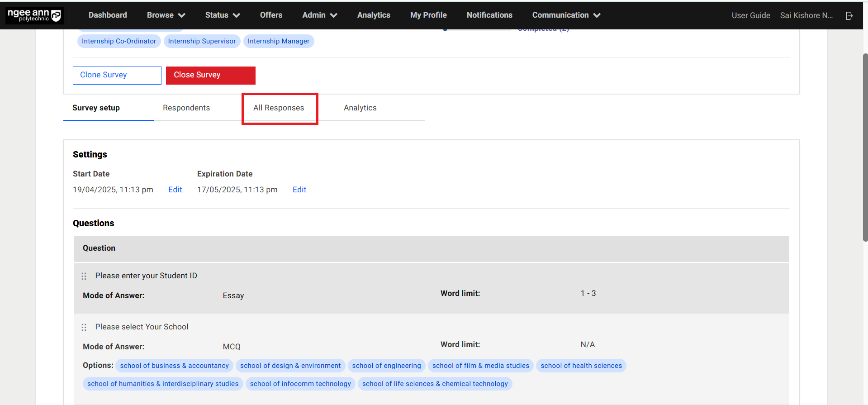Viewport: 868px width, 405px height.
Task: Open the Respondents tab
Action: click(x=186, y=108)
